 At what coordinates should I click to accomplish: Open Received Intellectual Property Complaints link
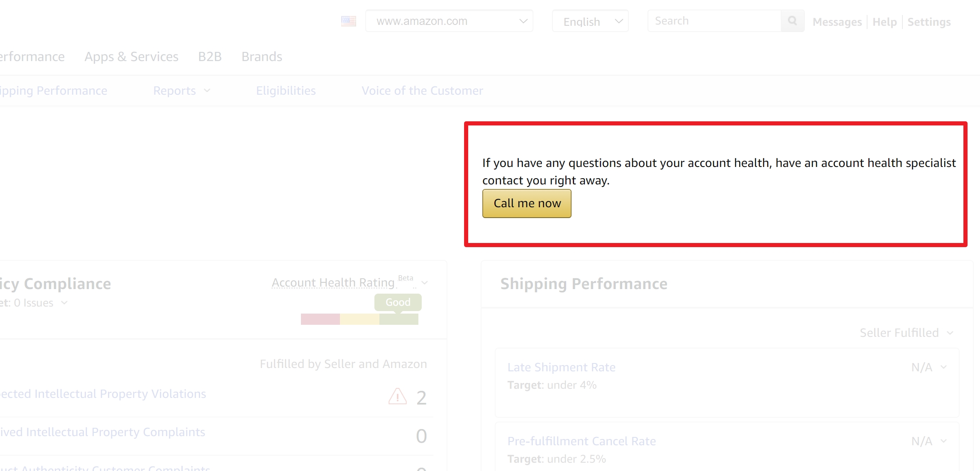103,432
